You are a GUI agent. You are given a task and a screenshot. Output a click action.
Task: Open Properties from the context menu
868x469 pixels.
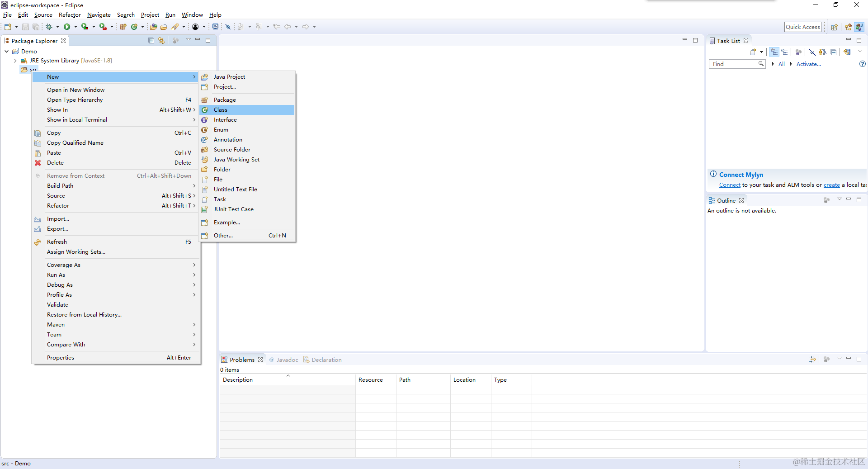(116, 358)
